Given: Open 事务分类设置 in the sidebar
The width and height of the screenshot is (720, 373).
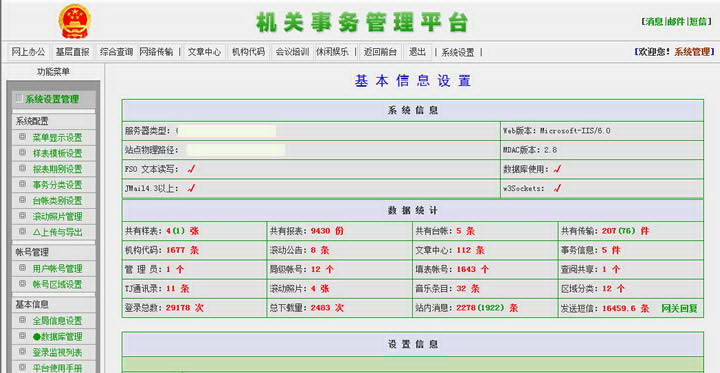Looking at the screenshot, I should tap(57, 185).
